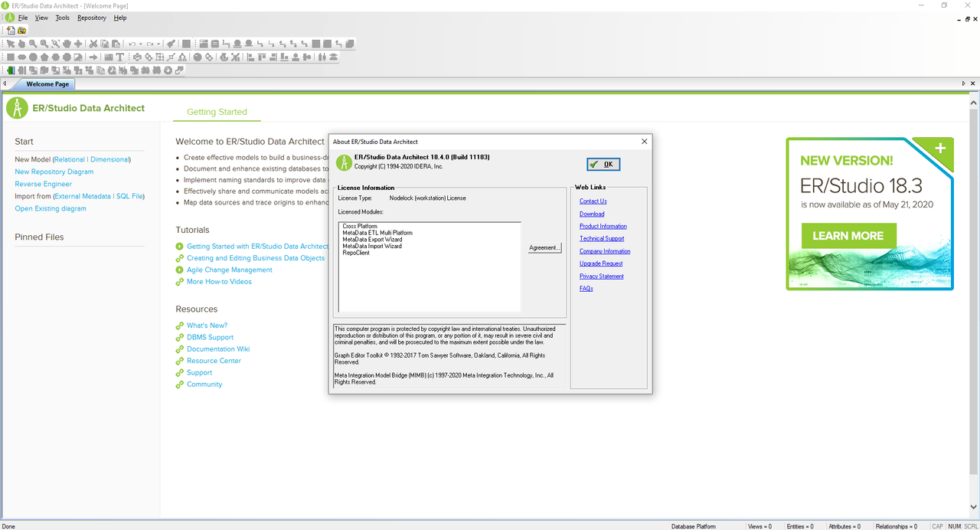Choose the Zoom Out magnifier tool
The image size is (980, 530).
(x=44, y=44)
